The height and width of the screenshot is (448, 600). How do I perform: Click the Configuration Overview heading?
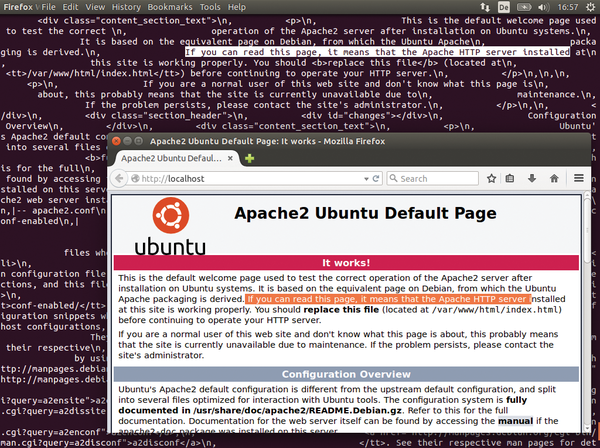pyautogui.click(x=346, y=374)
